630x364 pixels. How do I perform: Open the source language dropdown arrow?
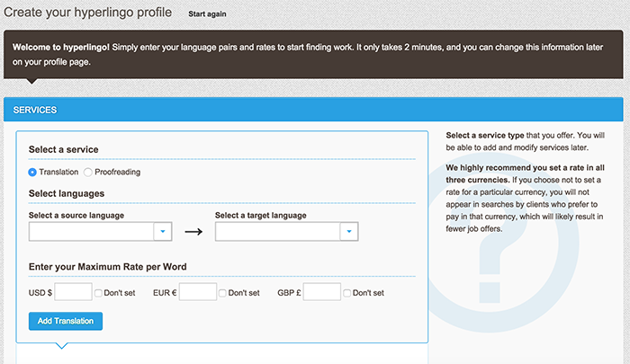coord(163,232)
